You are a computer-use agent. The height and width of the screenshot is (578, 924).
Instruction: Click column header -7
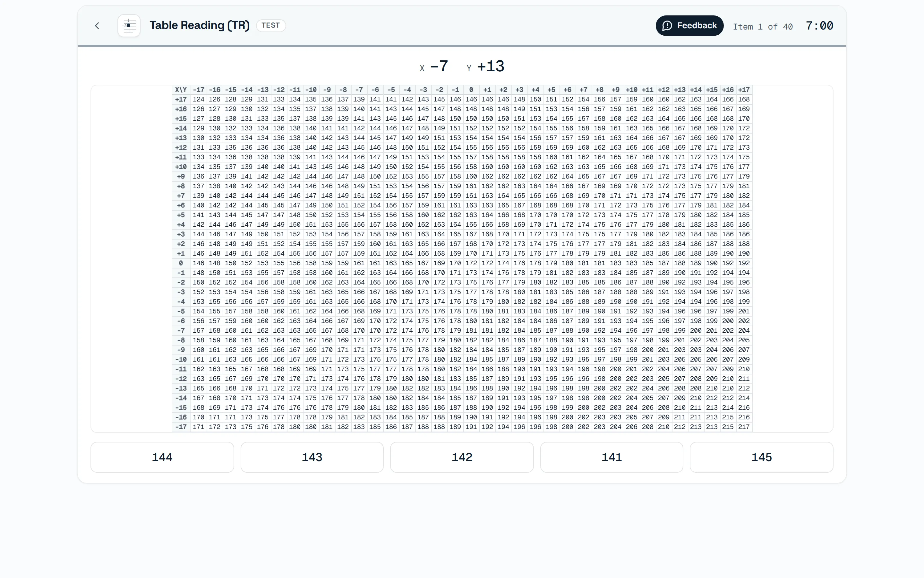point(359,90)
